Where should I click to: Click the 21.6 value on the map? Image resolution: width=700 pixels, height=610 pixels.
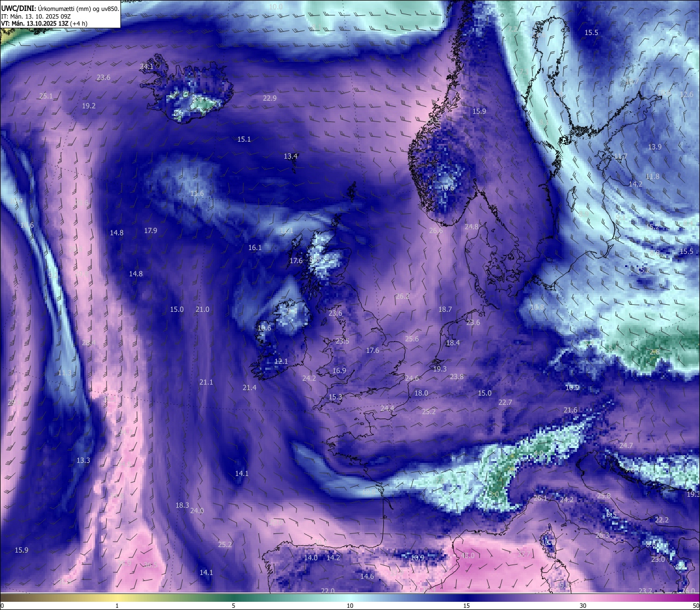(x=570, y=410)
